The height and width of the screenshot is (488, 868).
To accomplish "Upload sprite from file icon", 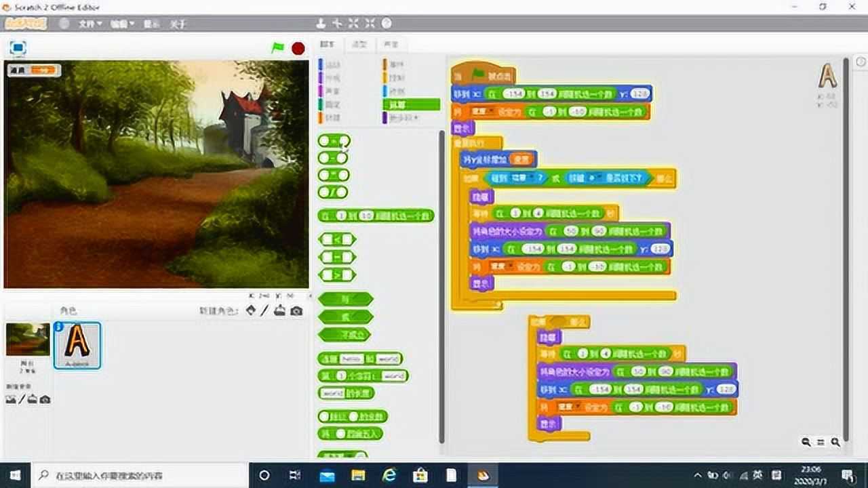I will 279,310.
